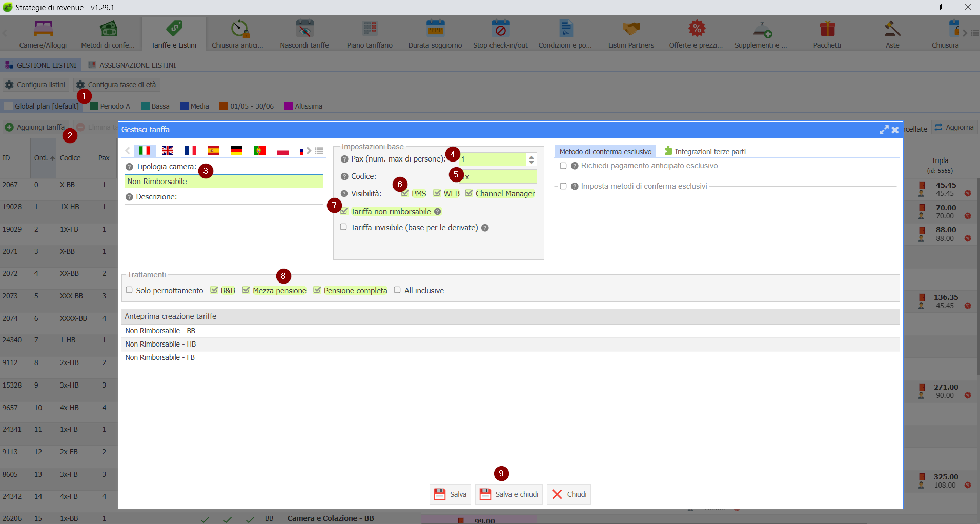980x524 pixels.
Task: Open Metodi di conferma toolbar icon
Action: pos(108,34)
